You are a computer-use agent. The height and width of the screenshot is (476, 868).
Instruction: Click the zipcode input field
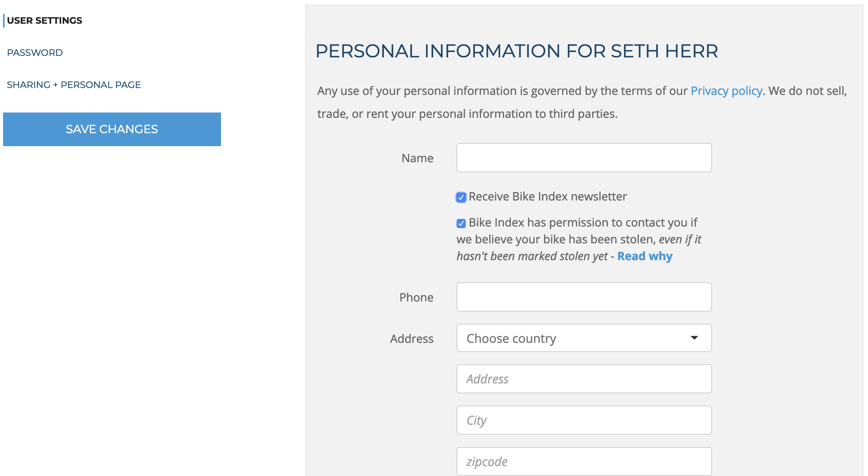tap(584, 461)
